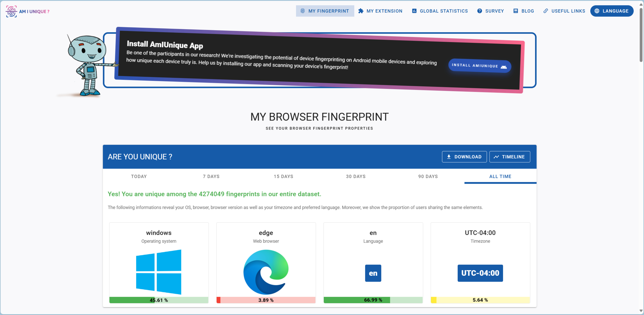Image resolution: width=644 pixels, height=315 pixels.
Task: Click the Blog page icon
Action: click(x=516, y=11)
